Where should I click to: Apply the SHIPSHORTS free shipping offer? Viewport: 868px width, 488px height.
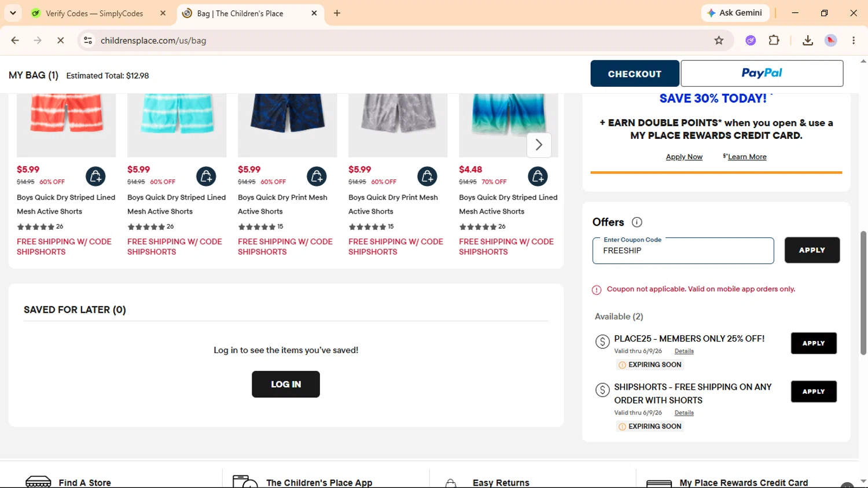tap(814, 391)
